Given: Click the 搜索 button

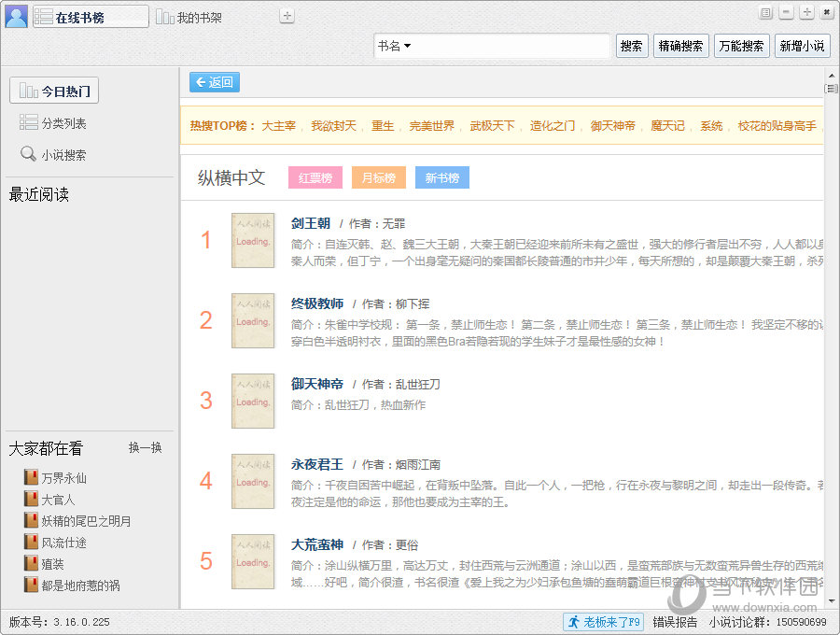Looking at the screenshot, I should [x=632, y=46].
